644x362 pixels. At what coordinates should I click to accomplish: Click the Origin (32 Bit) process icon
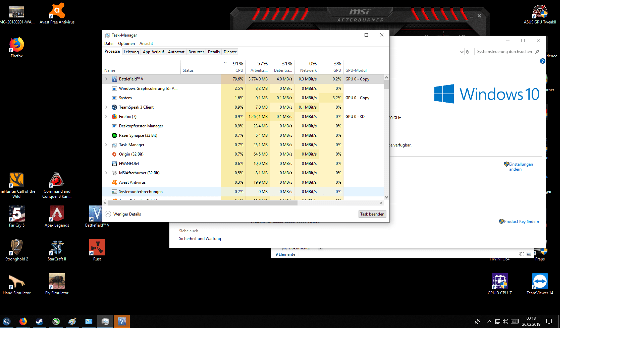[114, 154]
